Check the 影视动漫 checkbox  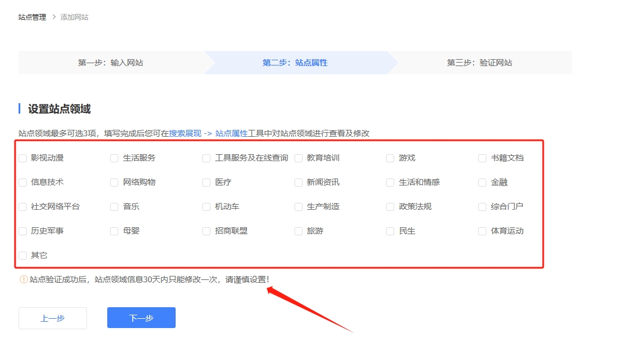(23, 158)
